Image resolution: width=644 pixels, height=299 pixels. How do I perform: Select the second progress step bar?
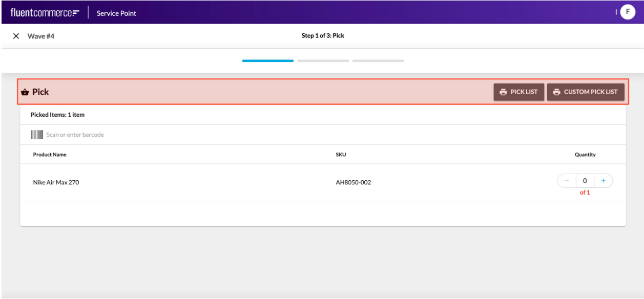coord(323,61)
